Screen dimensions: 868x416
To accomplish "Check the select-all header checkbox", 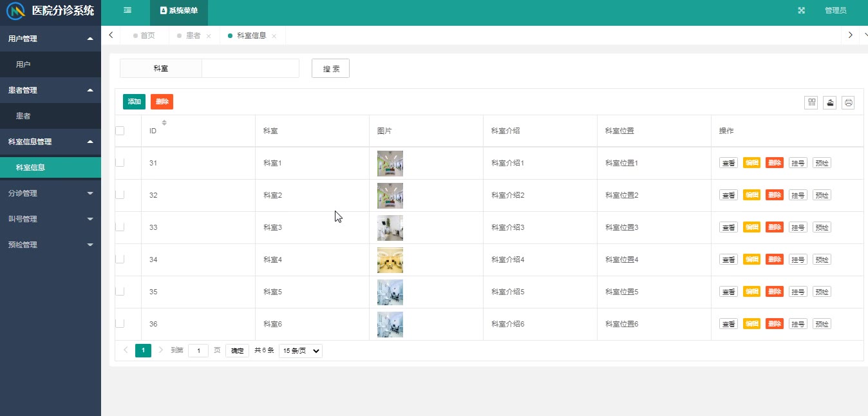I will [x=120, y=131].
